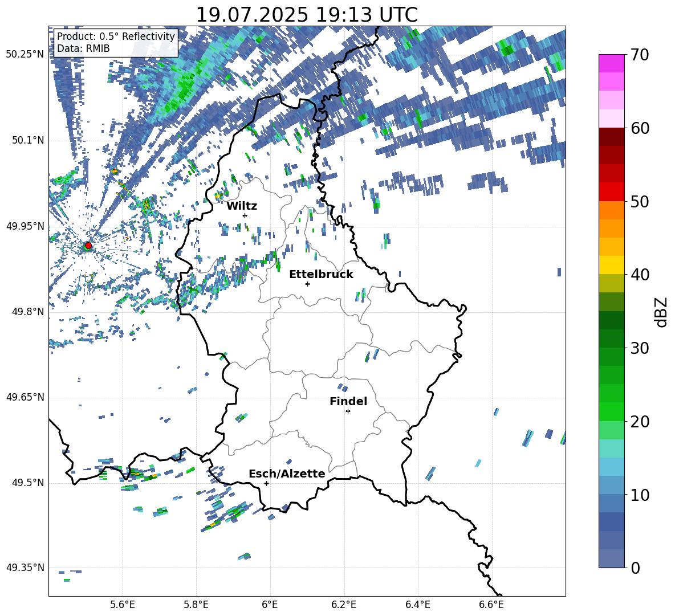Screen dimensions: 675x616
Task: Click longitude label 6.2°E
Action: tap(344, 605)
